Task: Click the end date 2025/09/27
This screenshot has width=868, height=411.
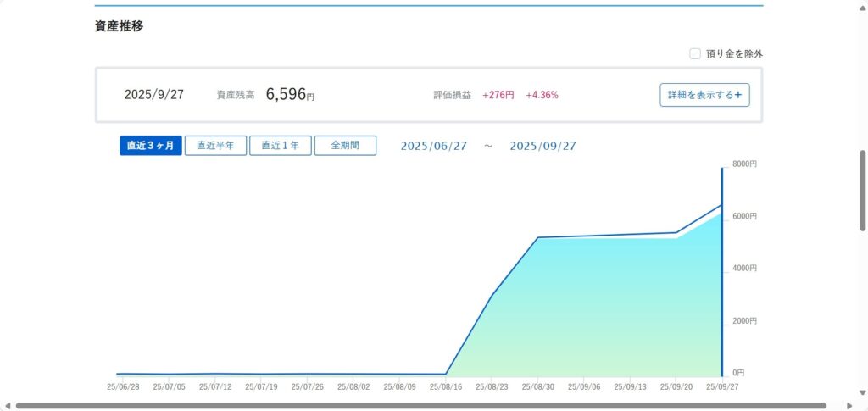Action: tap(542, 146)
